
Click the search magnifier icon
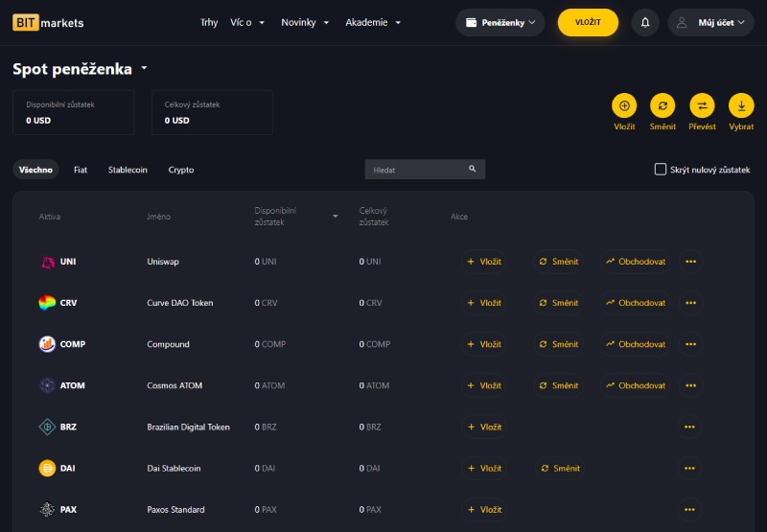[x=472, y=169]
